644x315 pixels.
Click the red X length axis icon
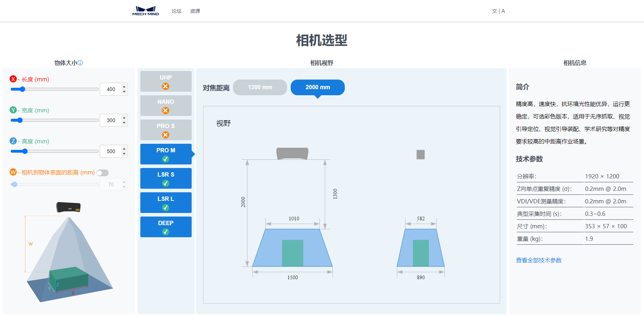pos(13,79)
